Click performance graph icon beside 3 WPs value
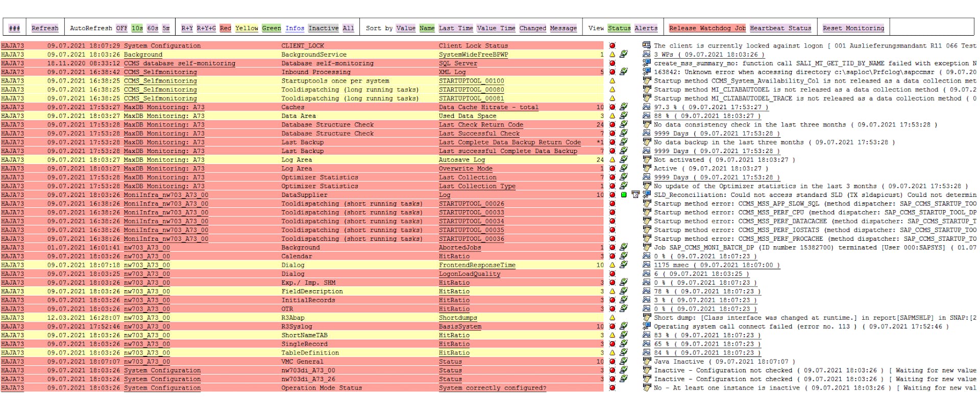This screenshot has height=408, width=980. pos(647,55)
